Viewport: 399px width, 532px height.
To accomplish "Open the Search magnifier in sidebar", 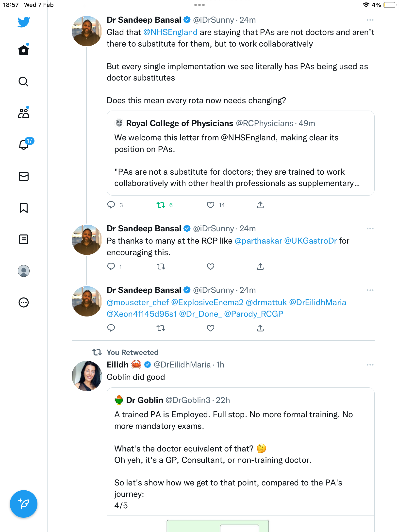I will (24, 82).
